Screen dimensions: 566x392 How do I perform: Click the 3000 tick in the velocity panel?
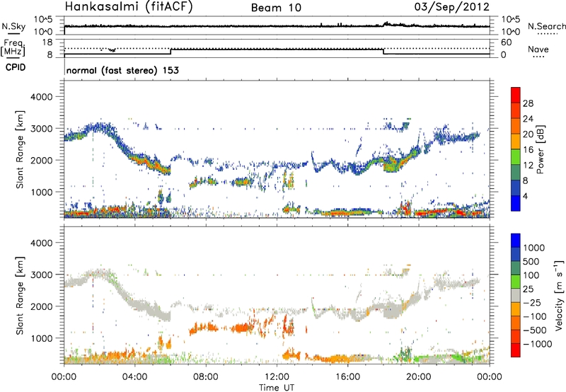pyautogui.click(x=41, y=275)
